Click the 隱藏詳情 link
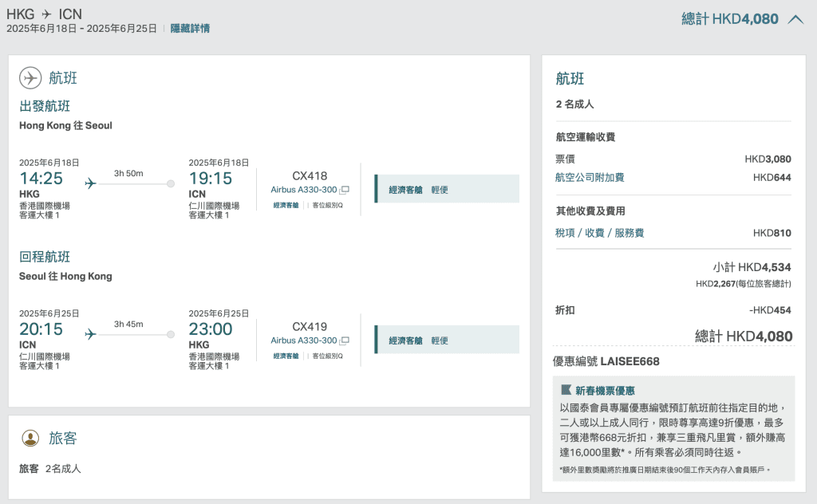Viewport: 817px width, 504px height. click(x=190, y=29)
